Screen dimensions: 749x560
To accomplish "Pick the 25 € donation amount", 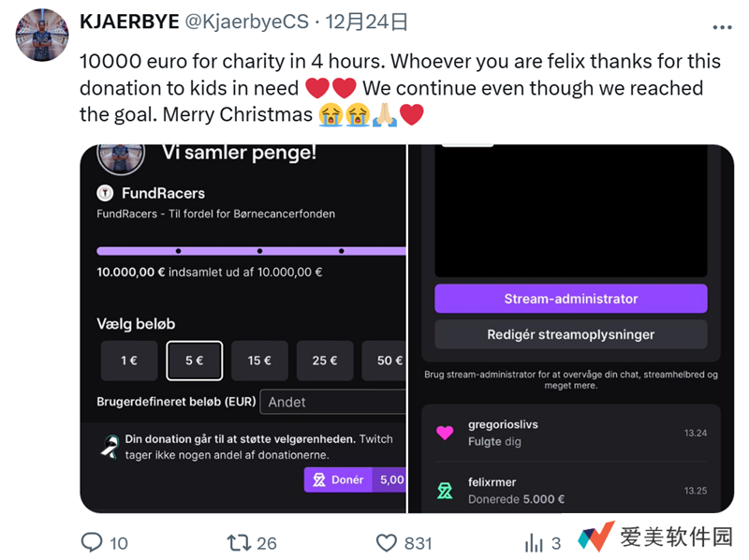I will (325, 361).
